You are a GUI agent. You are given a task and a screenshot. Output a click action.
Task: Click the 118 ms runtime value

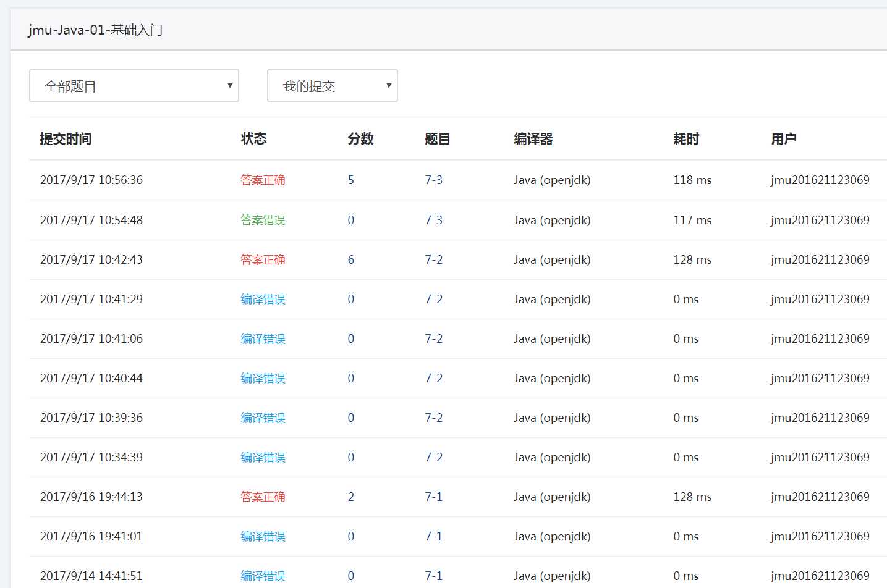692,180
